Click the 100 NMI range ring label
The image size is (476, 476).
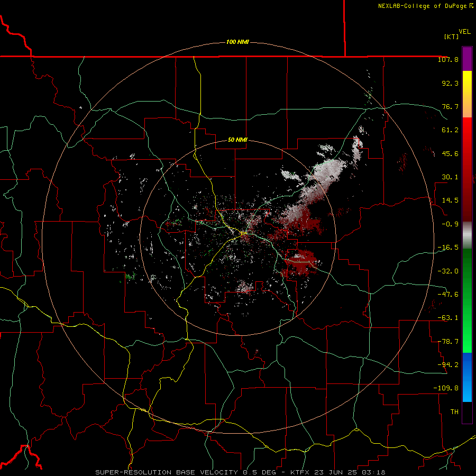(x=237, y=42)
